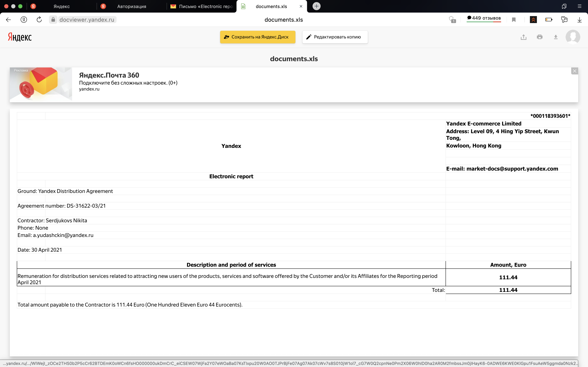Click the docviewer.yandex.ru address field
588x367 pixels.
point(87,20)
